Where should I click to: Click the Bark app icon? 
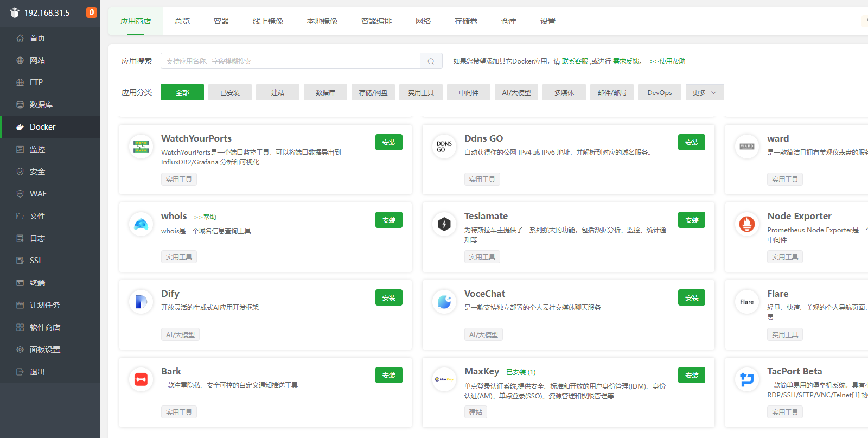[x=141, y=379]
